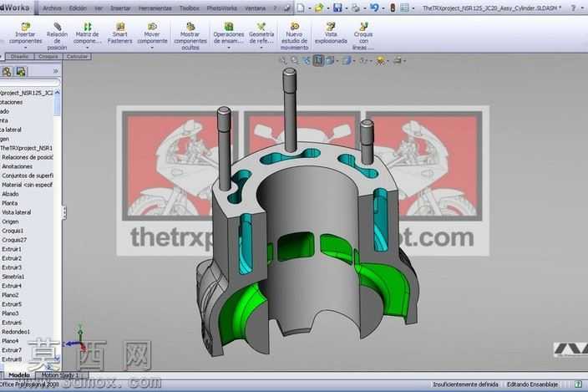Screen dimensions: 588x392
Task: Open the Toolbox menu
Action: [189, 8]
